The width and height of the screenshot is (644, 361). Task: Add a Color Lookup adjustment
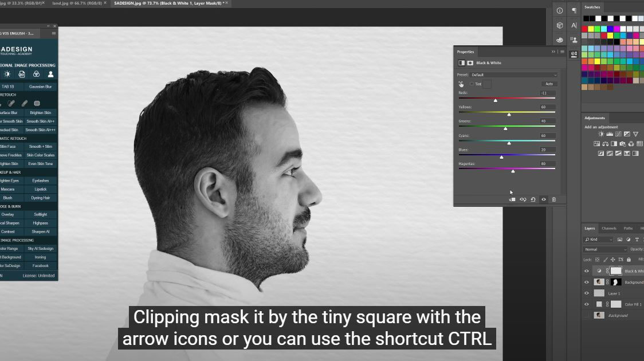coord(639,144)
